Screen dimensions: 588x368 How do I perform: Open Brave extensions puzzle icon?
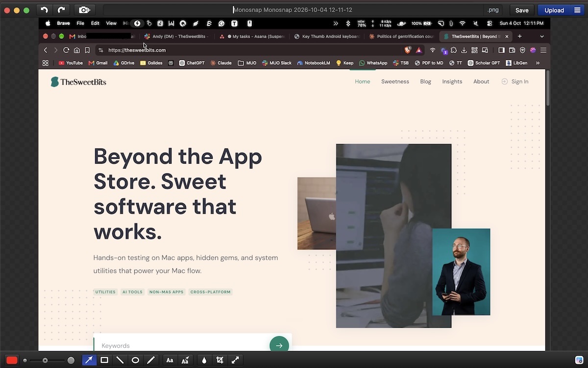pyautogui.click(x=454, y=50)
